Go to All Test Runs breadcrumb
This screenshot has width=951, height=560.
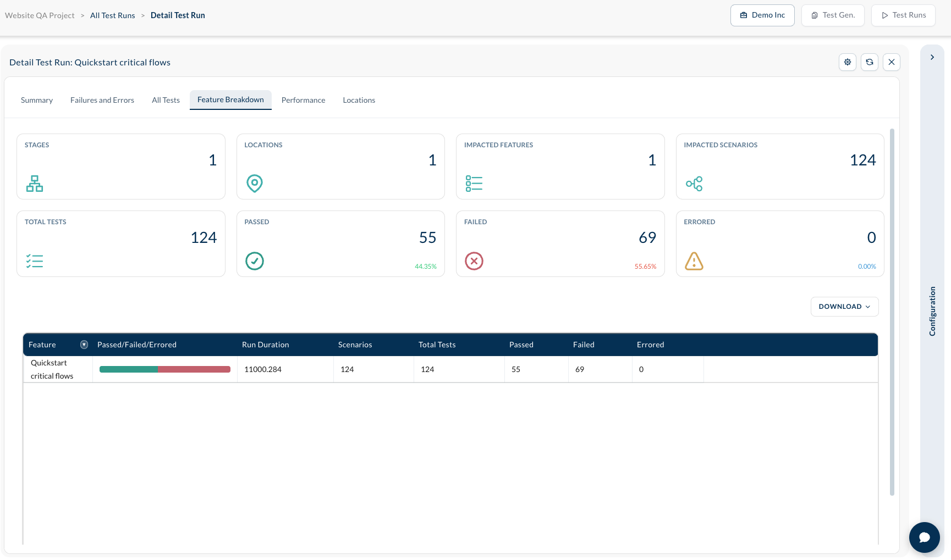(113, 15)
